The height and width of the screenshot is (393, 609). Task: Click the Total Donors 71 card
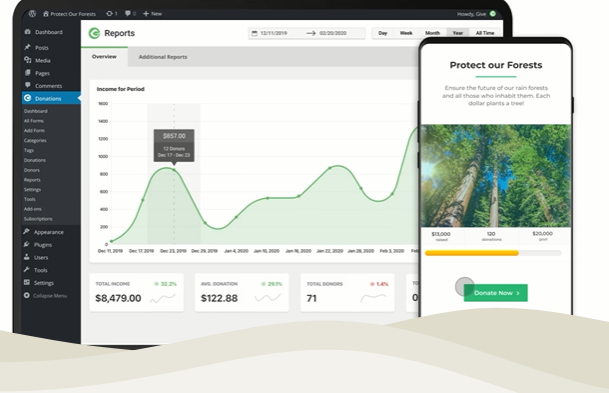(x=347, y=292)
